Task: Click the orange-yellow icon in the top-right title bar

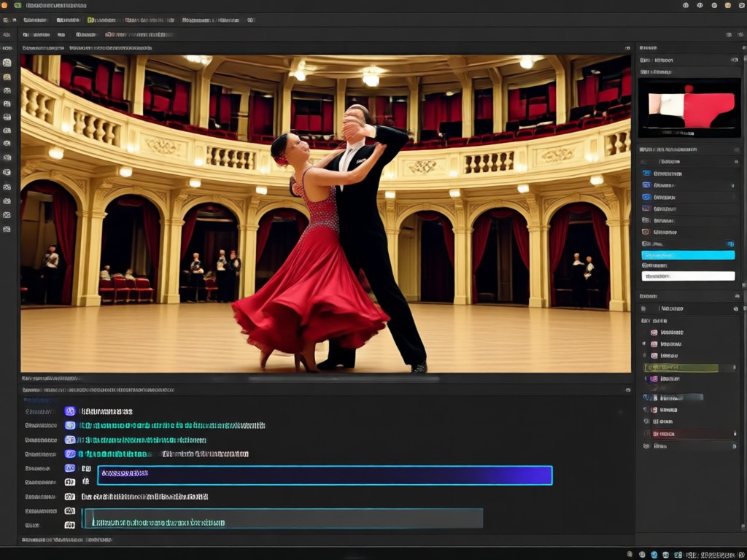Action: (728, 5)
